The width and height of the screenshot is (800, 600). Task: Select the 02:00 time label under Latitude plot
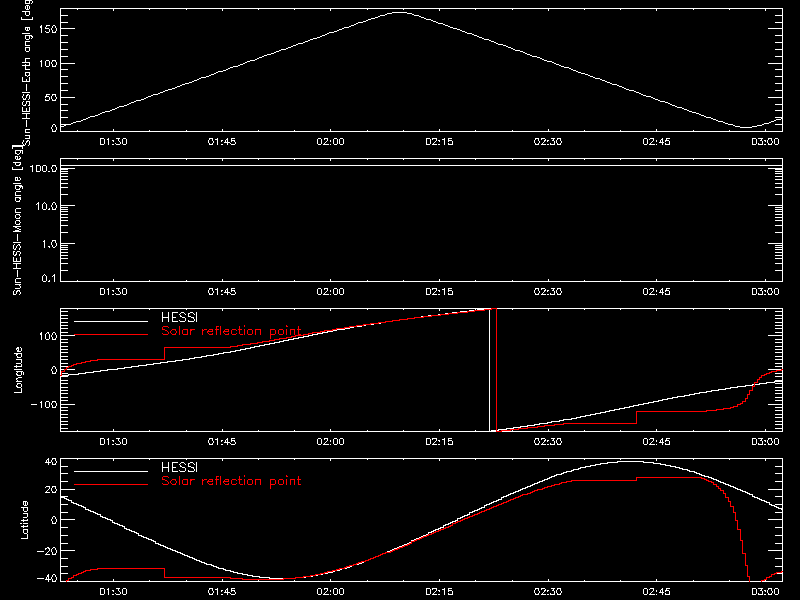[331, 591]
